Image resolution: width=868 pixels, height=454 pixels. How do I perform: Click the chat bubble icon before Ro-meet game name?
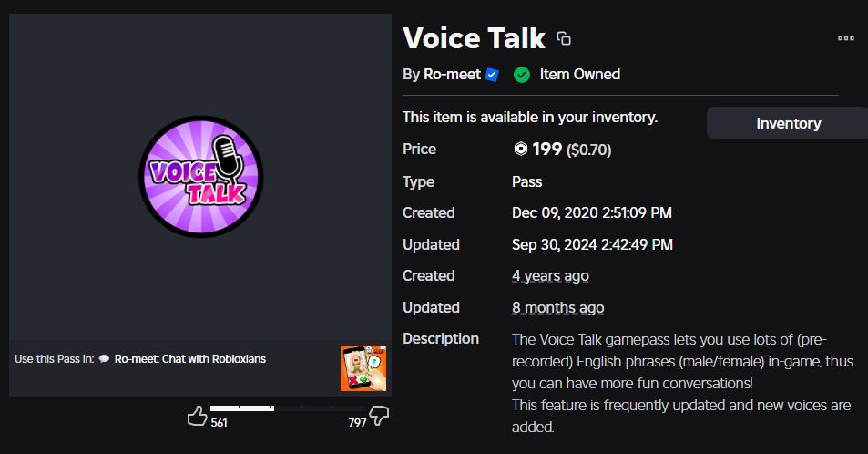point(104,359)
